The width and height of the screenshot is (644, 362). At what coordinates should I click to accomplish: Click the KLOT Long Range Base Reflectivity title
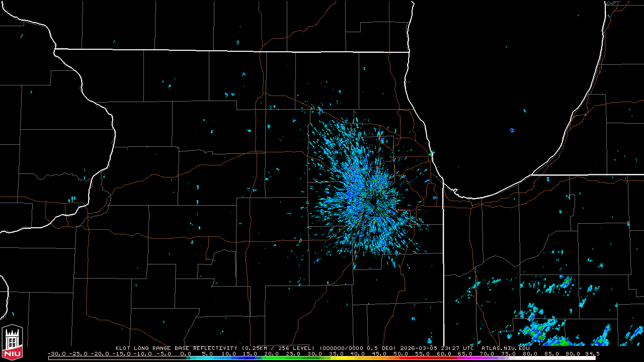pos(177,348)
